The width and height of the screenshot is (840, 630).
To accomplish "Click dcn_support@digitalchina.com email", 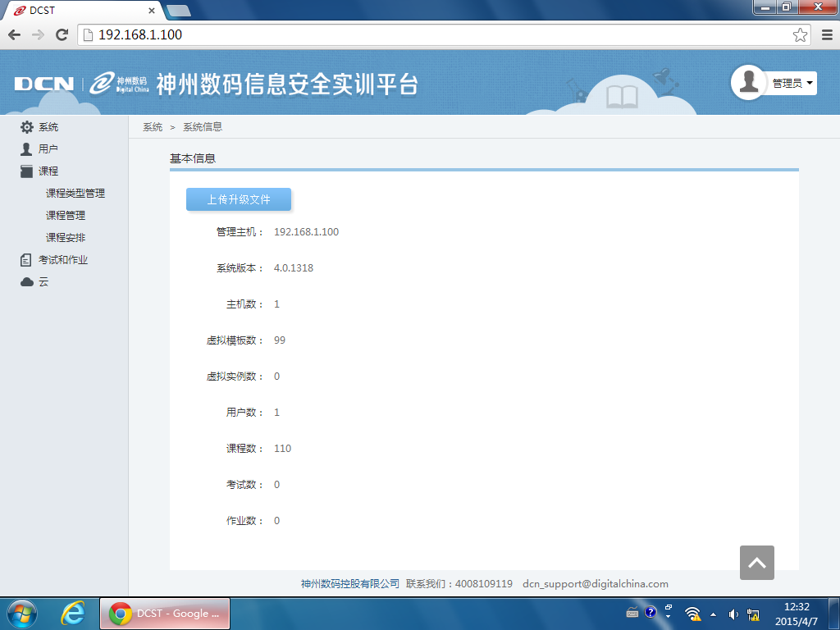I will point(596,584).
